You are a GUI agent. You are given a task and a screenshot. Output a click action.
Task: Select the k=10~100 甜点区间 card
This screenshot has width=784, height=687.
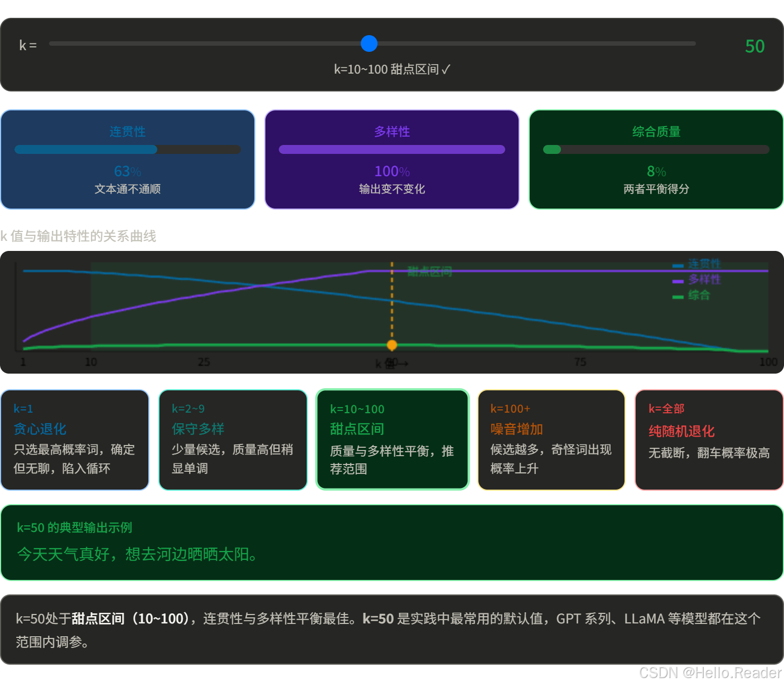tap(393, 439)
